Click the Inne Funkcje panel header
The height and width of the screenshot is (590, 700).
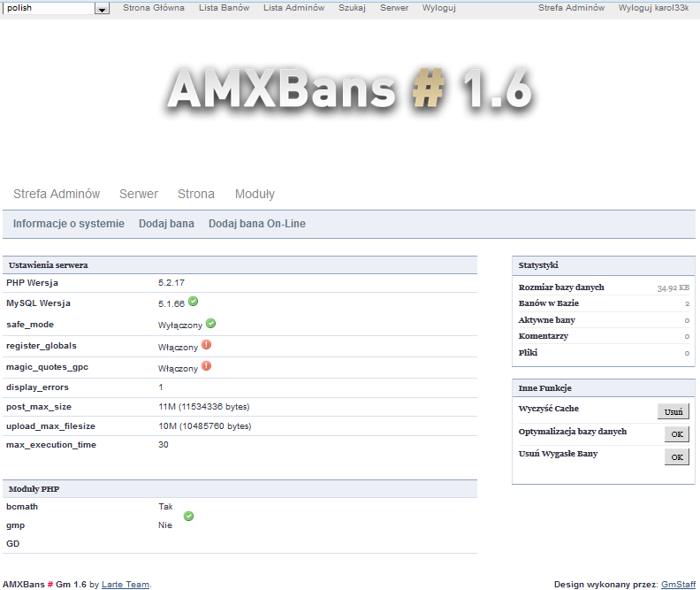pos(545,388)
